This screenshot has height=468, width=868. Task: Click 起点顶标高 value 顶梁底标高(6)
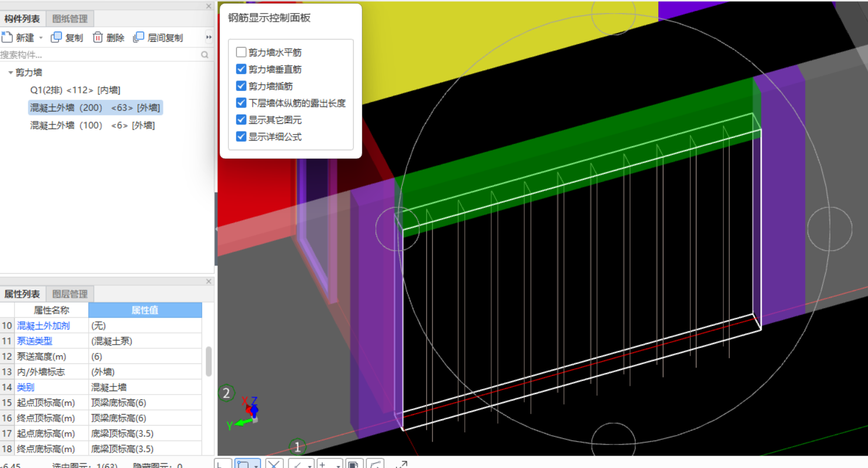pyautogui.click(x=145, y=403)
